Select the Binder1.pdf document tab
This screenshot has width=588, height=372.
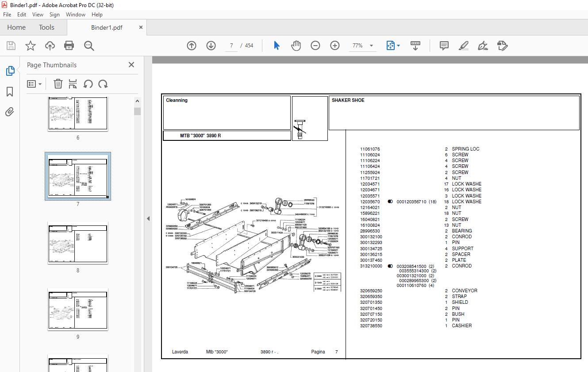[107, 27]
